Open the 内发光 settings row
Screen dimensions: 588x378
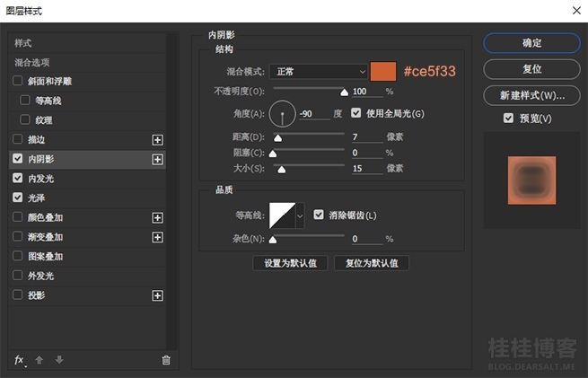[x=87, y=179]
